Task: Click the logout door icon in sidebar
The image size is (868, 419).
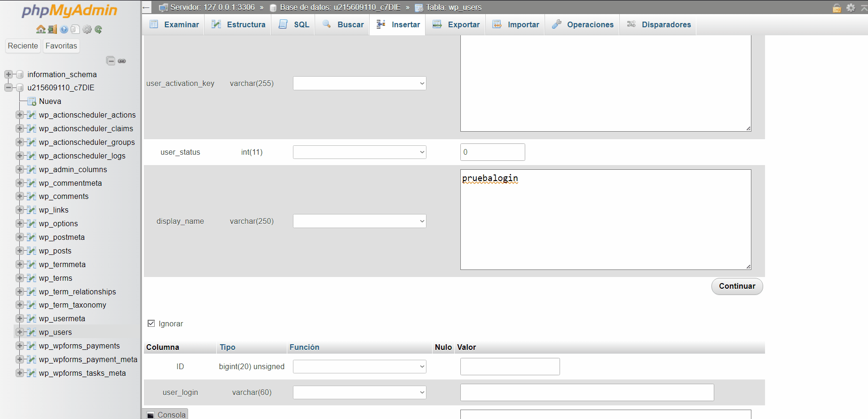Action: [x=52, y=30]
